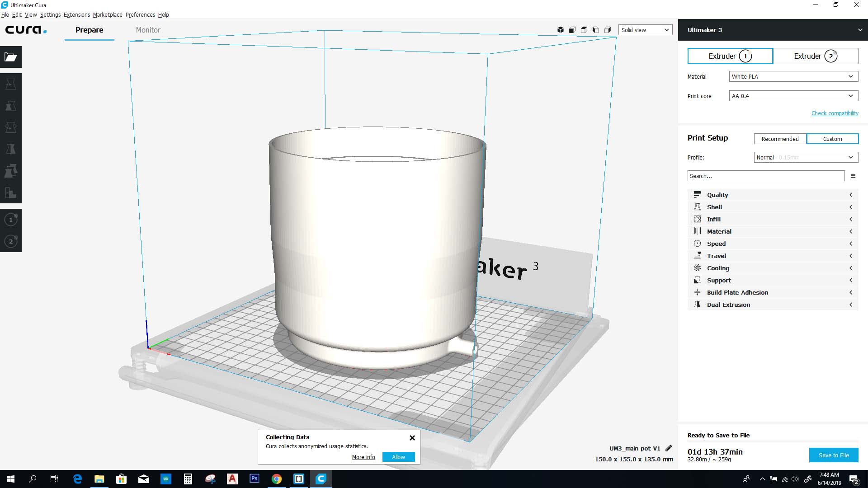Allow Cura data collection
The width and height of the screenshot is (868, 488).
(x=398, y=456)
